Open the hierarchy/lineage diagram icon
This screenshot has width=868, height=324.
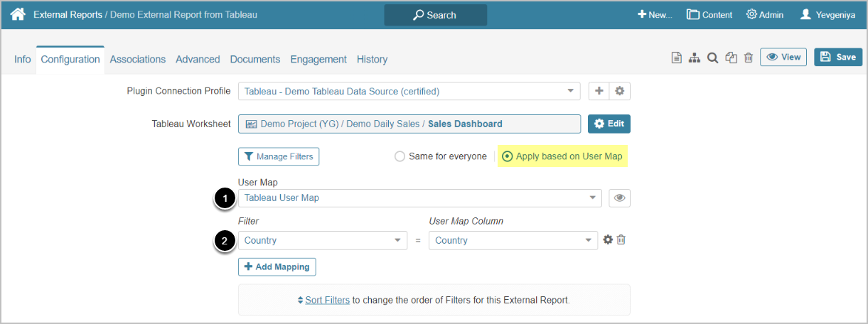(x=695, y=58)
